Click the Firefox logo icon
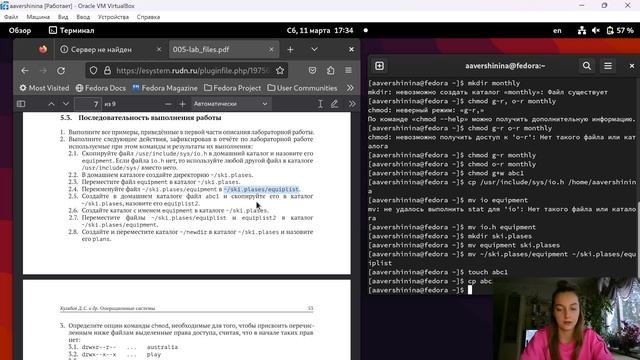Image resolution: width=640 pixels, height=360 pixels. pos(43,49)
